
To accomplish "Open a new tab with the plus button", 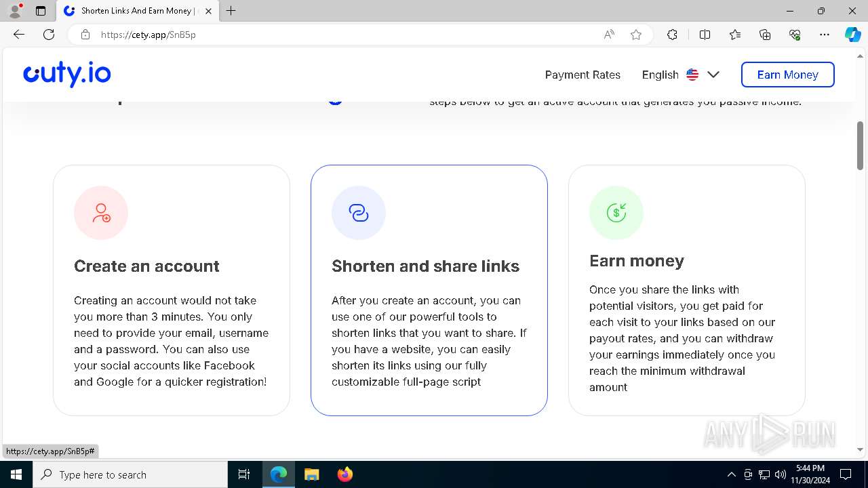I will tap(231, 11).
